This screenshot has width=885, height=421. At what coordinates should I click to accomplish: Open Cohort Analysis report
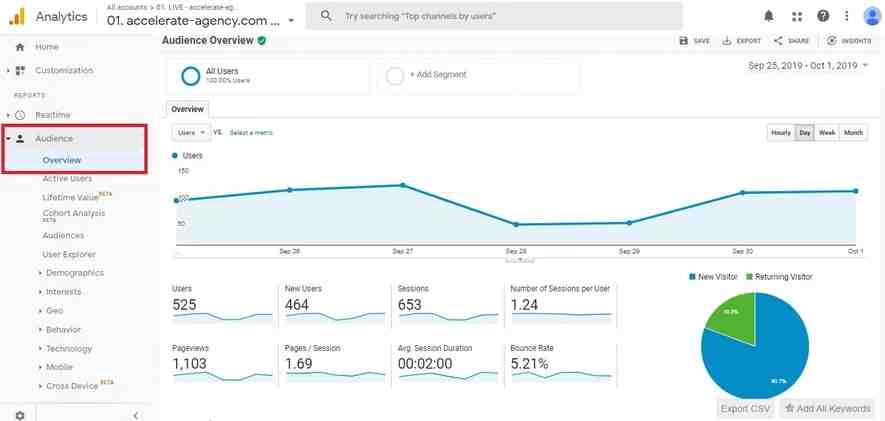click(x=74, y=213)
